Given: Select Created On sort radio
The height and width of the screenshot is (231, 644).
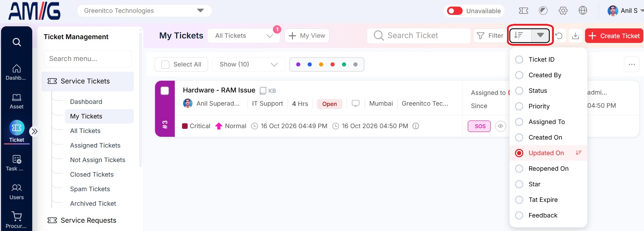Looking at the screenshot, I should (519, 137).
